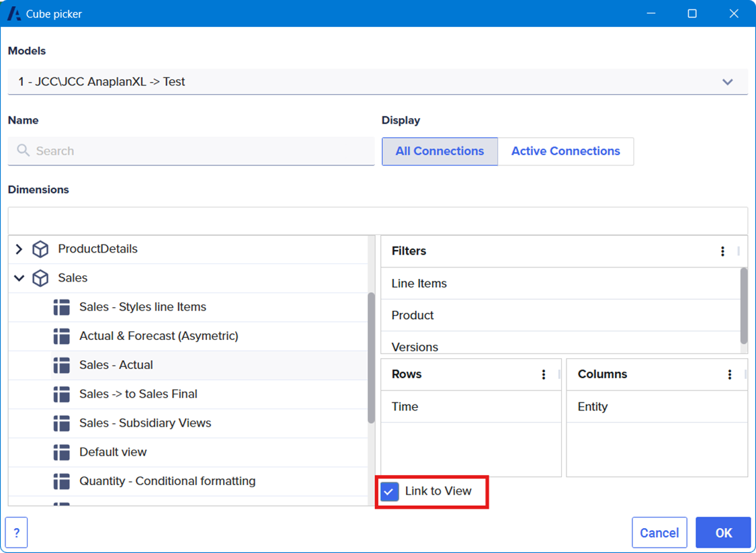756x553 pixels.
Task: Open the Rows panel three-dot menu
Action: pos(544,375)
